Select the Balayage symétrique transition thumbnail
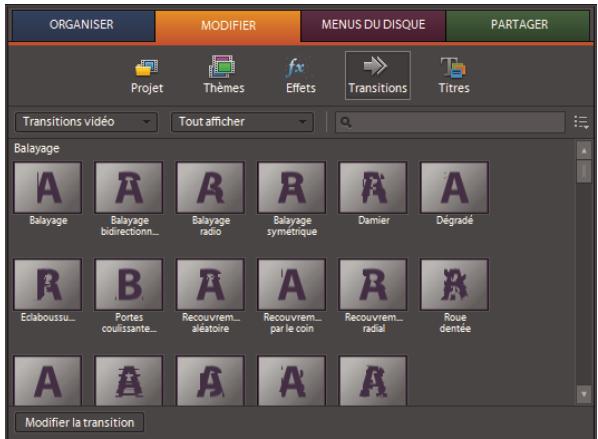 [x=292, y=187]
